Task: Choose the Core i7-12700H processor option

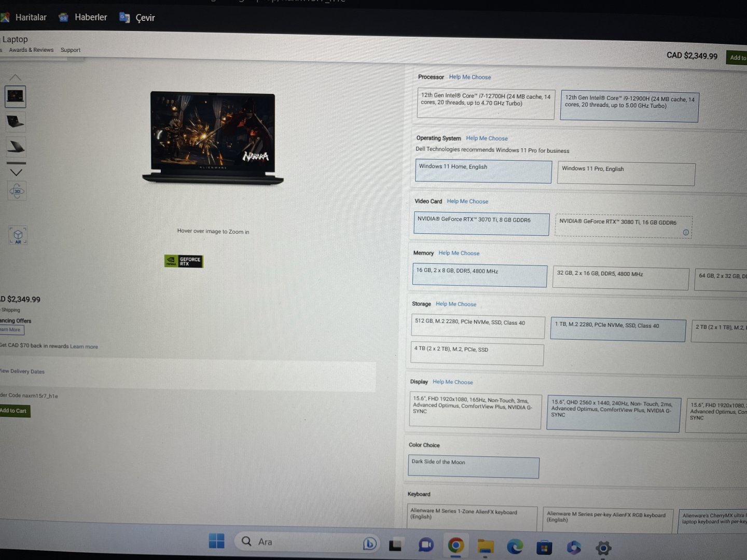Action: [486, 104]
